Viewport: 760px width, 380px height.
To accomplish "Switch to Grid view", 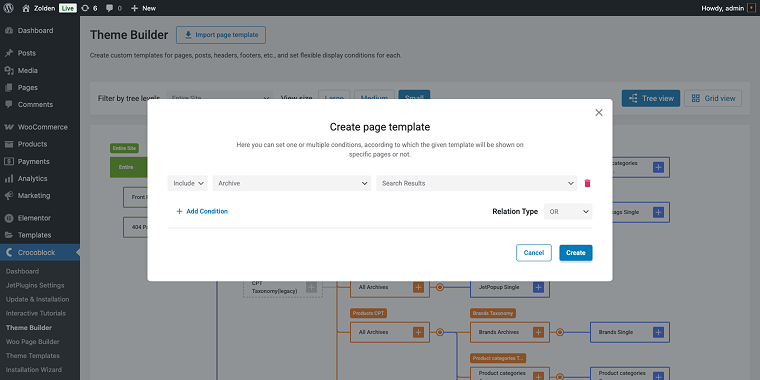I will (713, 98).
